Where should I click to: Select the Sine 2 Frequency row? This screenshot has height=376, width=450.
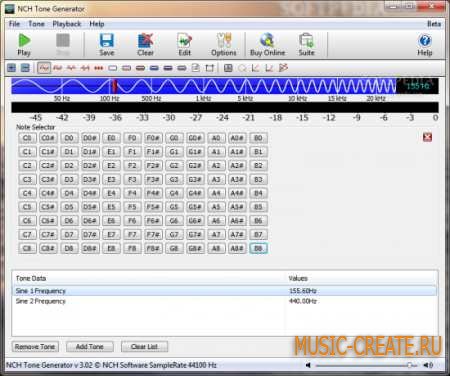point(225,301)
